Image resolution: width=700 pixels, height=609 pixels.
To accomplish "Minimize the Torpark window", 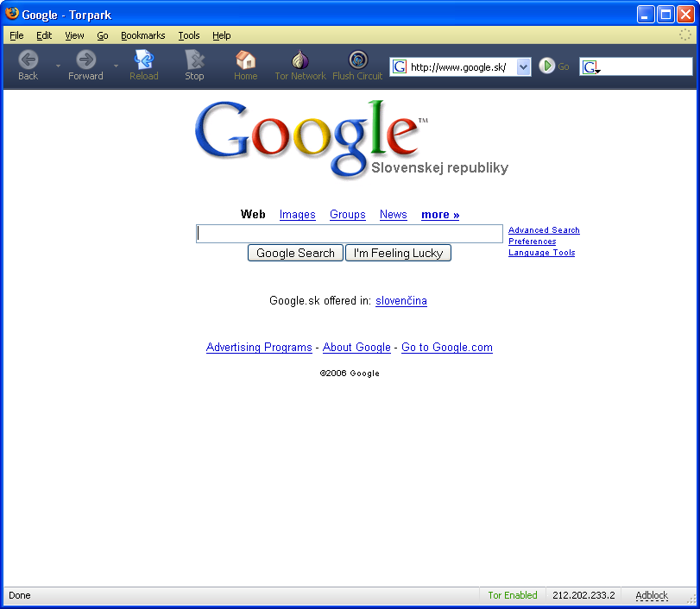I will click(x=645, y=15).
